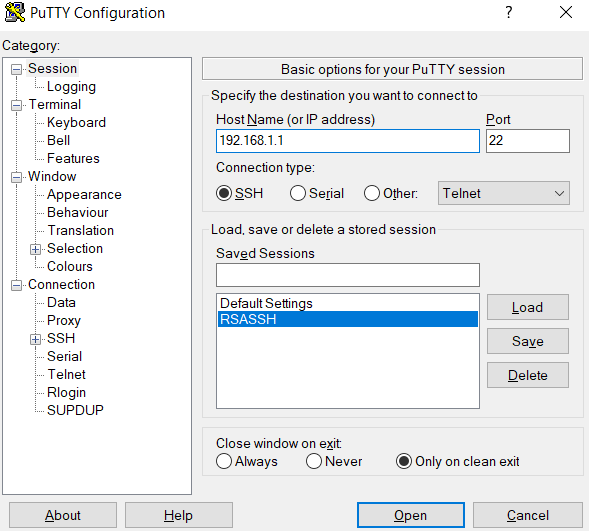Load the selected RSASSH session
This screenshot has width=589, height=531.
point(527,307)
